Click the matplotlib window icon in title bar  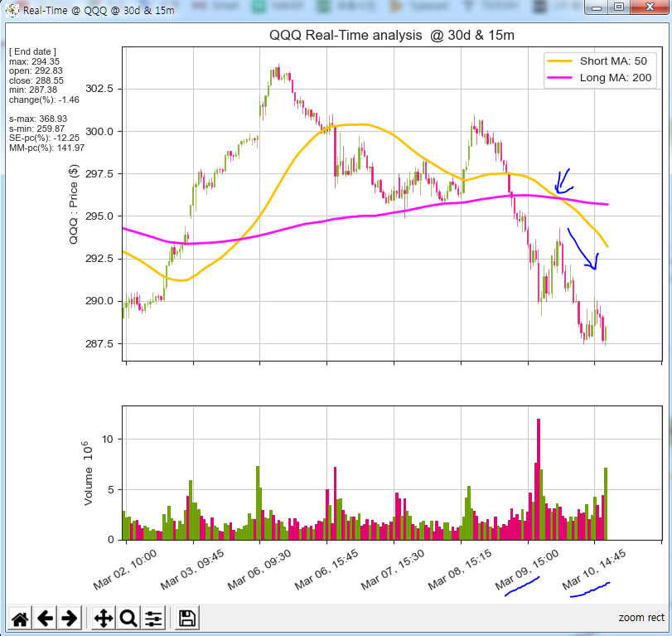click(x=12, y=10)
